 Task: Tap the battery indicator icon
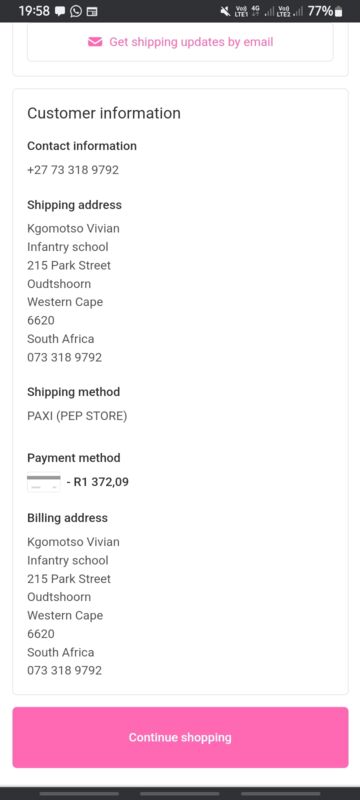coord(339,11)
